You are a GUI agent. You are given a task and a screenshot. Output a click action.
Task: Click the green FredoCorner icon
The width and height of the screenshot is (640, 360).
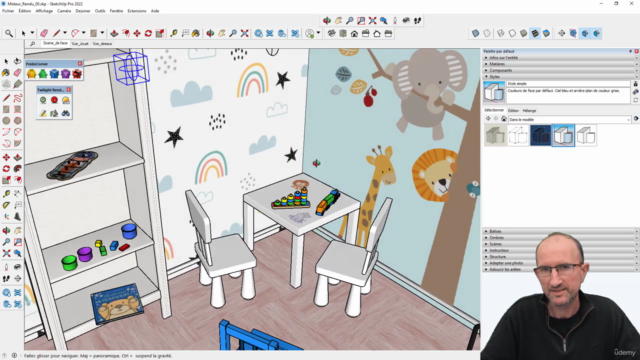(43, 74)
